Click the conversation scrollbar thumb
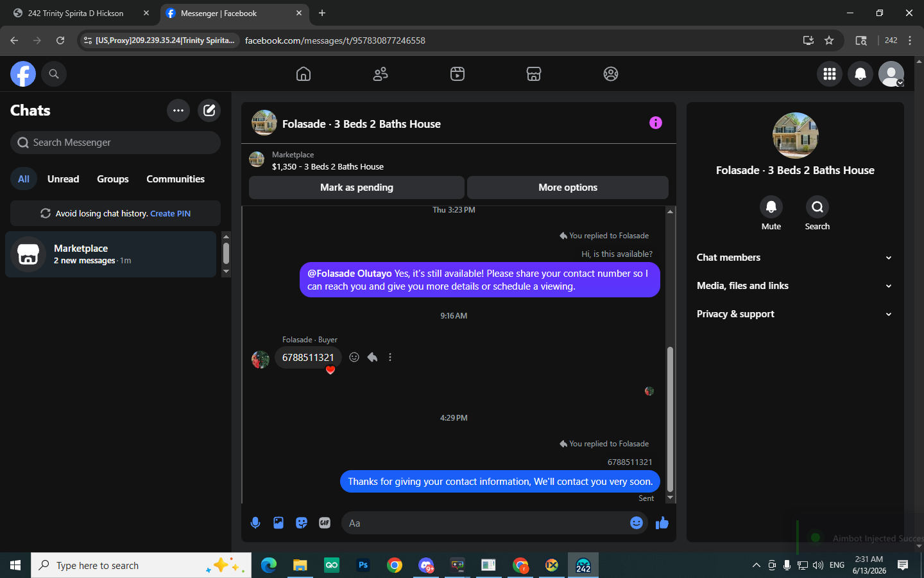The height and width of the screenshot is (578, 924). coord(670,419)
